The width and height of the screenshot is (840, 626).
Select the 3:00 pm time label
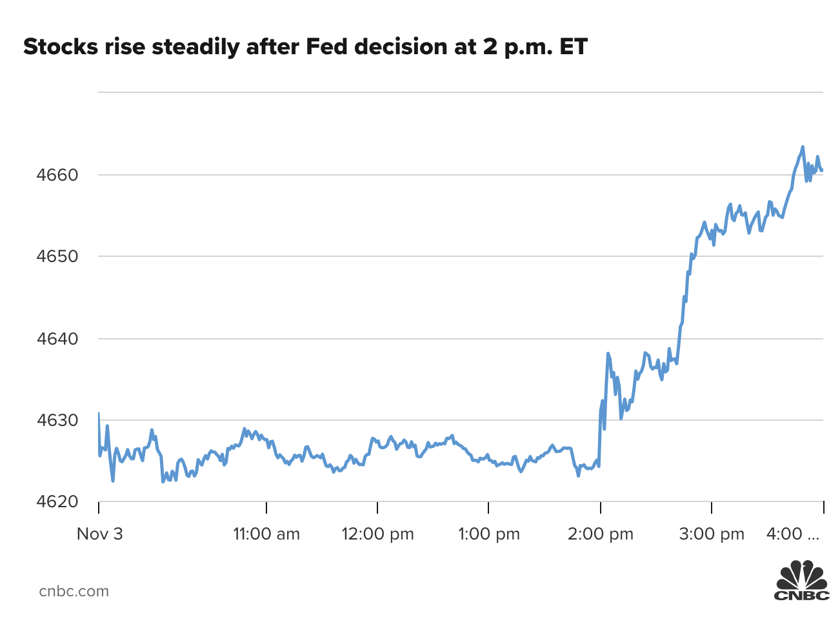point(712,534)
